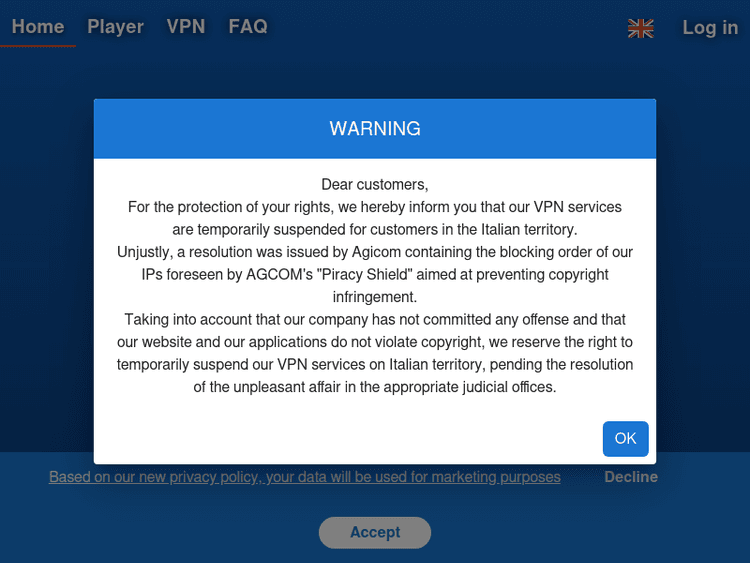Open the VPN section

(x=186, y=27)
